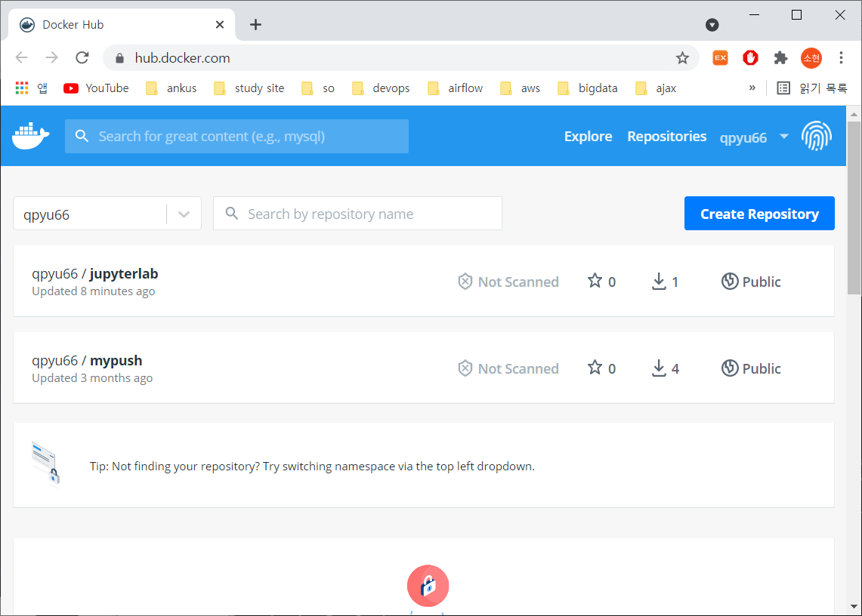Close the Docker Hub tab
Viewport: 862px width, 616px height.
(x=219, y=25)
